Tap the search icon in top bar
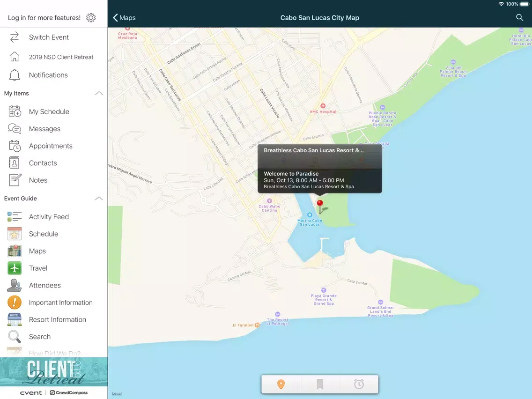The height and width of the screenshot is (399, 532). tap(519, 17)
